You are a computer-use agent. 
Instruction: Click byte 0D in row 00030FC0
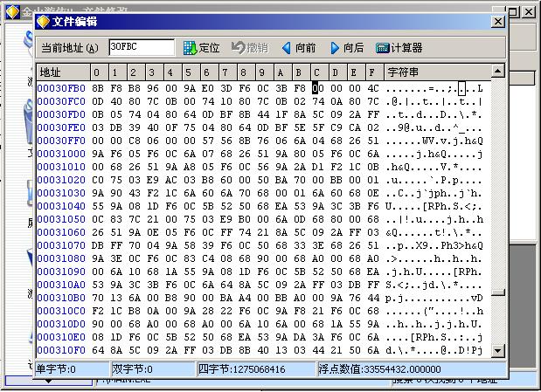pos(98,101)
